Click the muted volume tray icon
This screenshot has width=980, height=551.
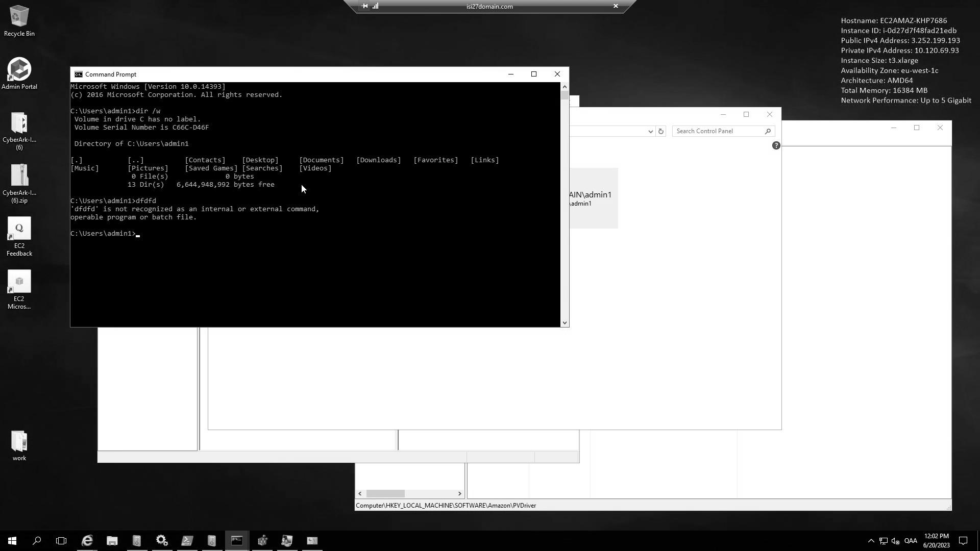pyautogui.click(x=895, y=541)
